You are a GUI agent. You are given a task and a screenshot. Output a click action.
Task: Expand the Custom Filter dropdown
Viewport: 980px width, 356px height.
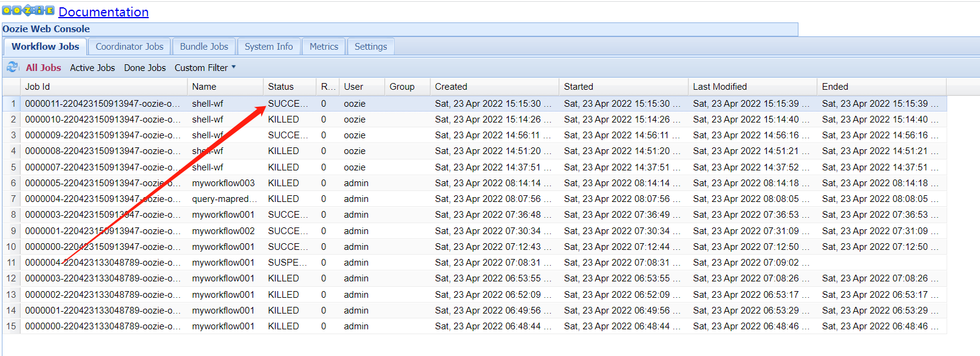click(205, 68)
